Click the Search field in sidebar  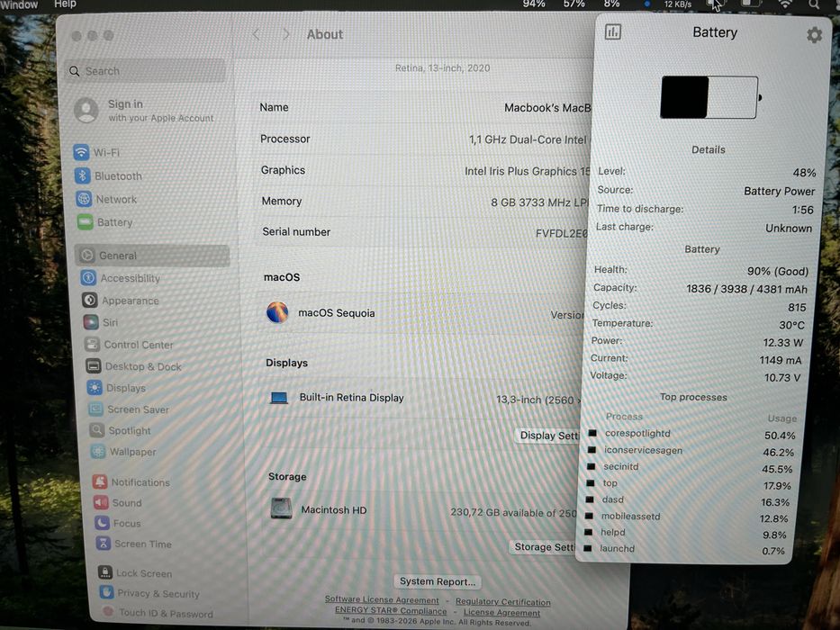pos(146,71)
